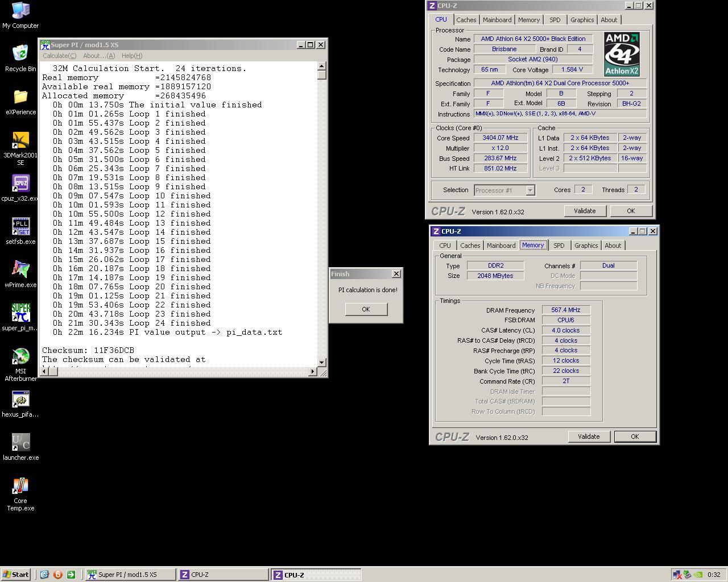Screen dimensions: 728x582
Task: Click Core Speed value 3404.07 MHz
Action: coord(500,138)
